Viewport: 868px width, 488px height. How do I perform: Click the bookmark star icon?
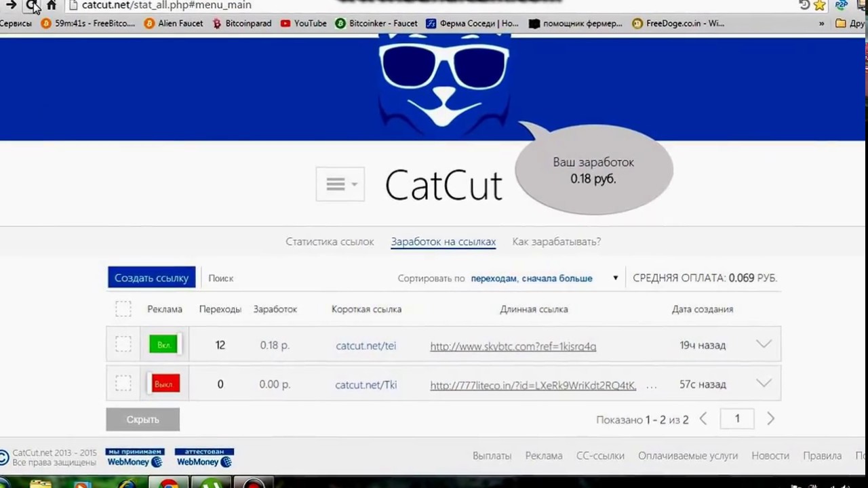coord(819,5)
